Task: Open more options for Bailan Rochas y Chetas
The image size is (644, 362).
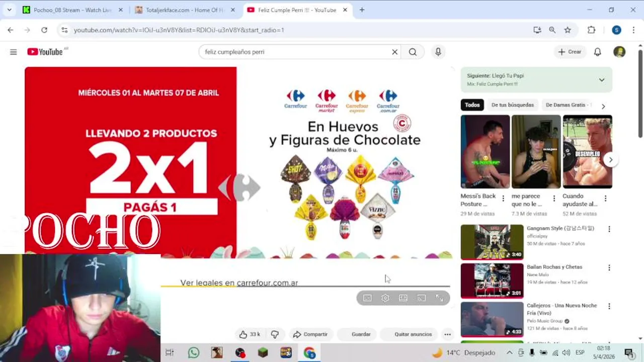Action: tap(609, 268)
